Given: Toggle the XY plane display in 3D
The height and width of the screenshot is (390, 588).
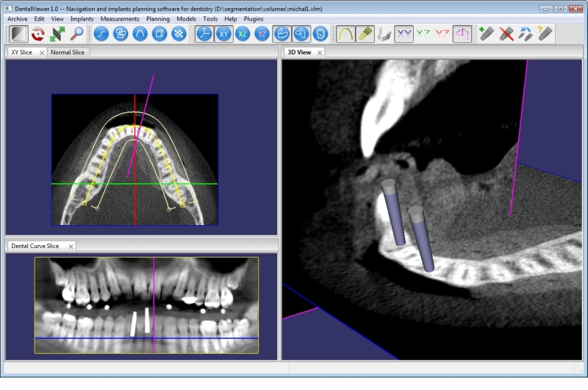Looking at the screenshot, I should coord(404,34).
